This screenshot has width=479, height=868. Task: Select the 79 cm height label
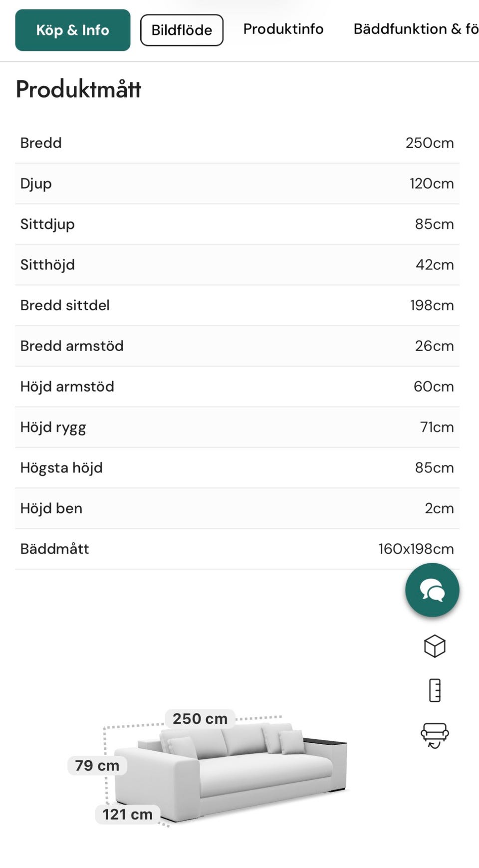(x=97, y=765)
